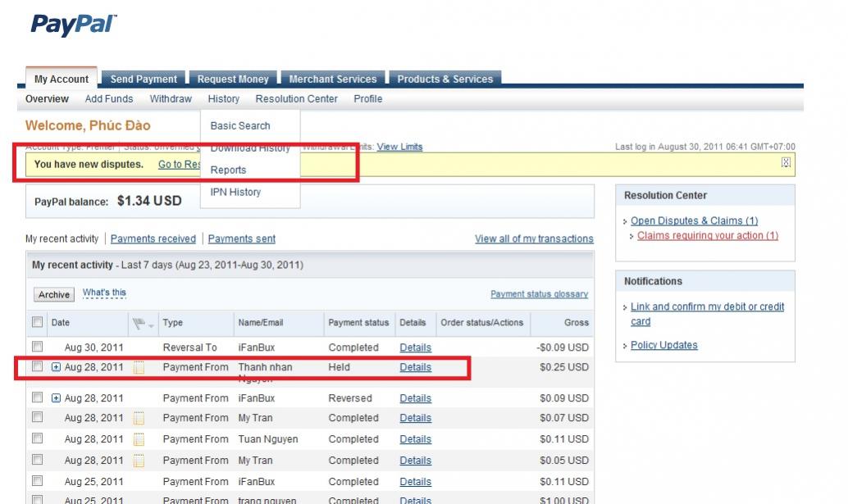This screenshot has width=848, height=504.
Task: Click the Reversed payment status text
Action: coord(350,398)
